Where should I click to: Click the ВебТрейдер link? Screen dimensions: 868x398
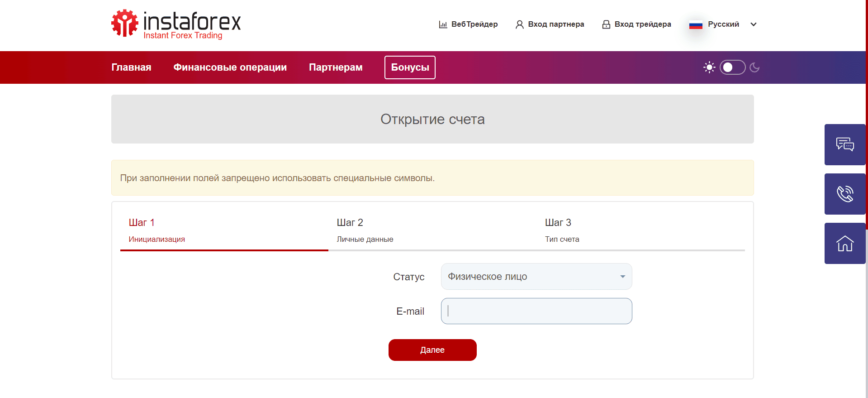tap(474, 24)
